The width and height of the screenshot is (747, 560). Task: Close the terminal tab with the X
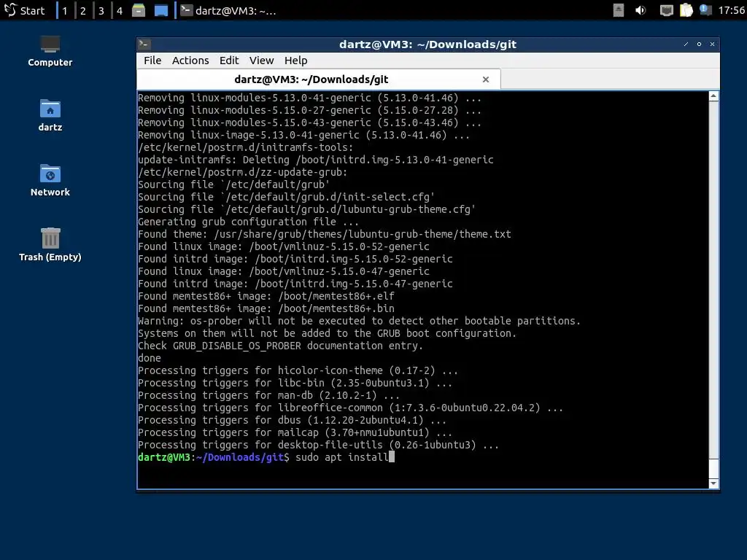pyautogui.click(x=485, y=79)
